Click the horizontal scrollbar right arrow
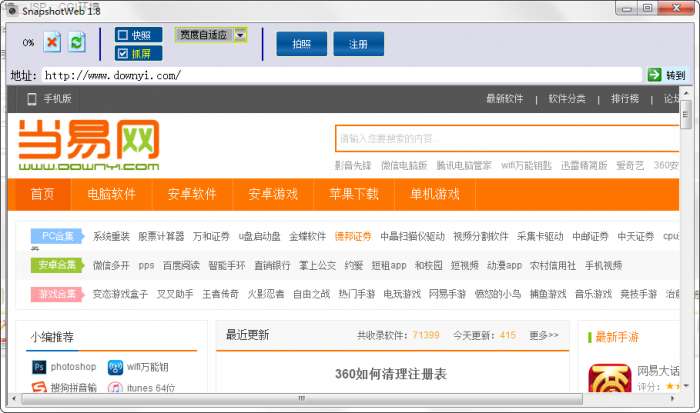Viewport: 700px width, 413px height. (x=672, y=398)
